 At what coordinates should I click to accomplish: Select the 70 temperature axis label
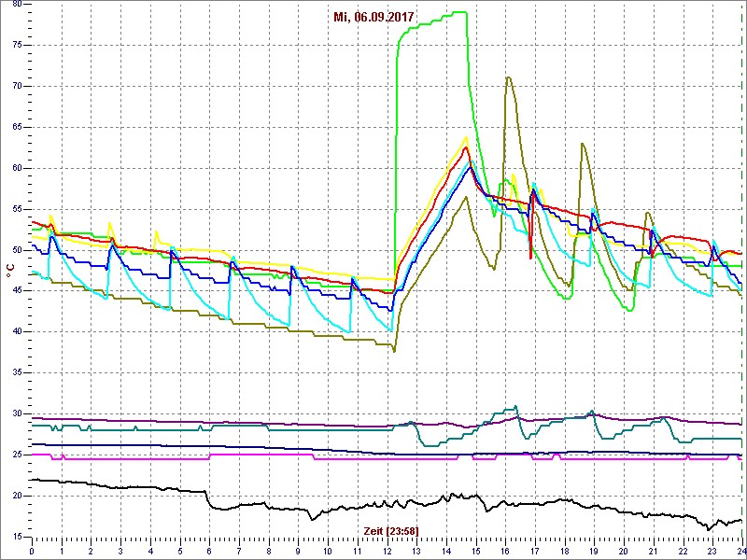point(15,86)
